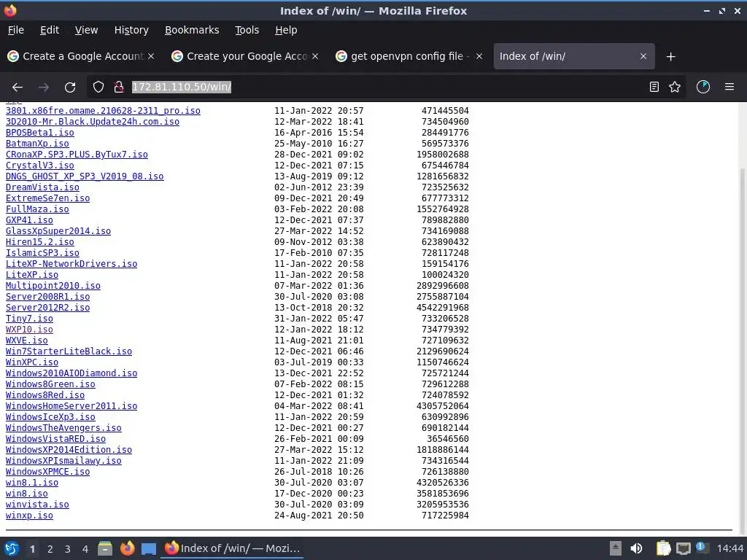Click the LiteXP-NetworkDrivers.iso link
This screenshot has width=747, height=560.
tap(71, 264)
